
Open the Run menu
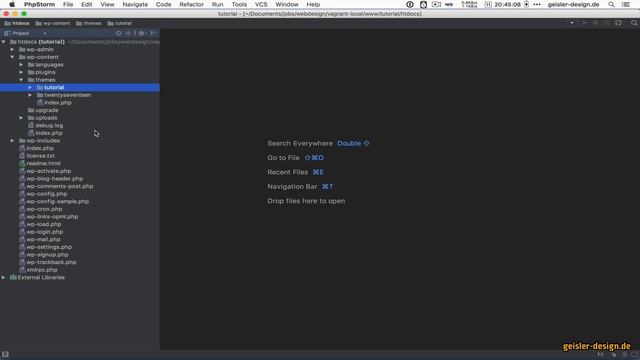[218, 4]
